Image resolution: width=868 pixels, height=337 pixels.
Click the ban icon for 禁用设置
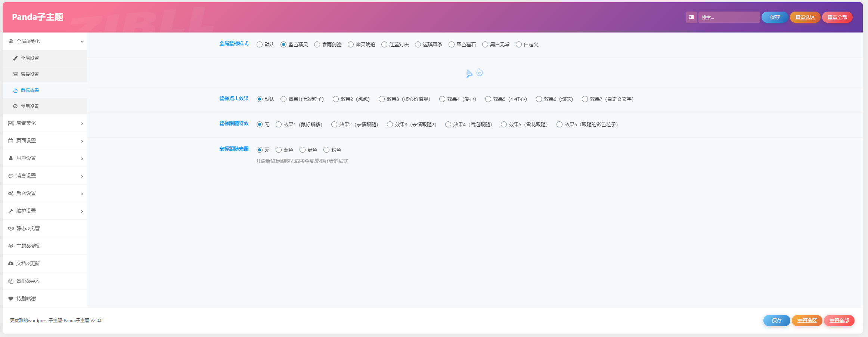[x=15, y=106]
